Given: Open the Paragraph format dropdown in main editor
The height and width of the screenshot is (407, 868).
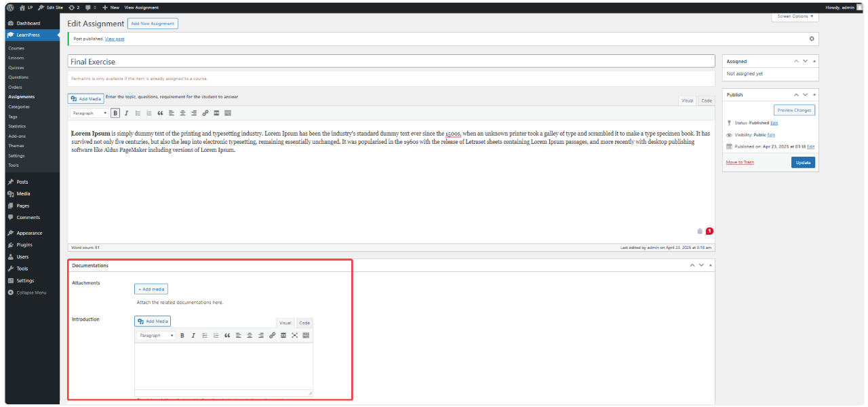Looking at the screenshot, I should point(90,113).
